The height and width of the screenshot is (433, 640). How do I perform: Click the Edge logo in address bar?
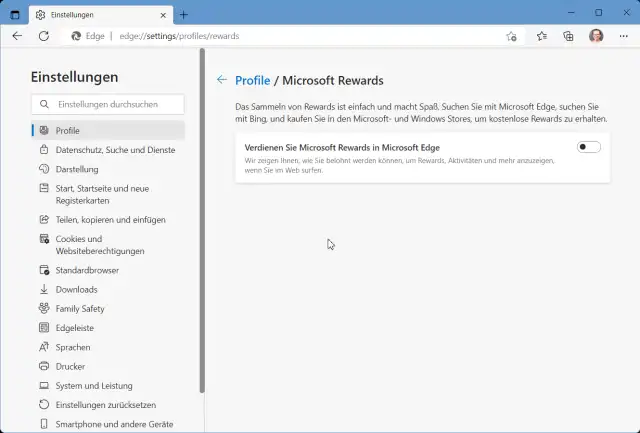[76, 36]
